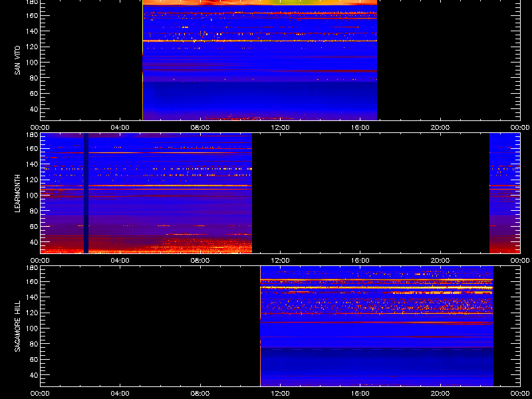Choose the 80 tick label on Sagamore Hill plot
The image size is (532, 399).
coord(35,344)
